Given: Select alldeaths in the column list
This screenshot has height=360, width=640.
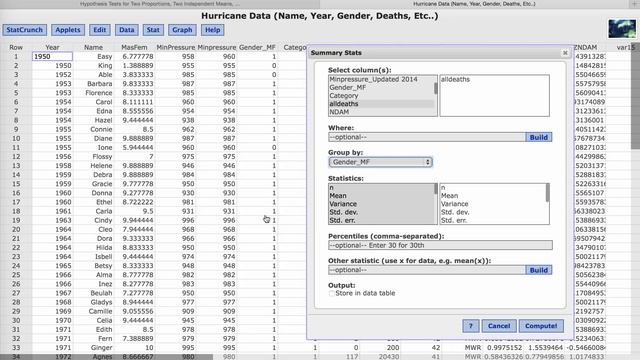Looking at the screenshot, I should (344, 104).
